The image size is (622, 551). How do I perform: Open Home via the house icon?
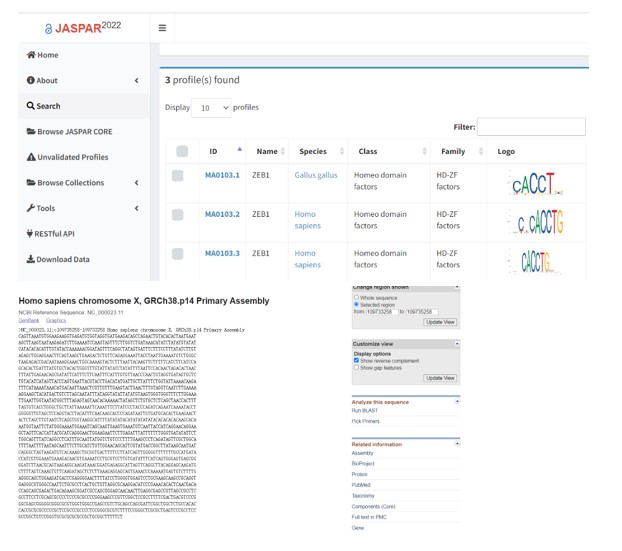[31, 55]
